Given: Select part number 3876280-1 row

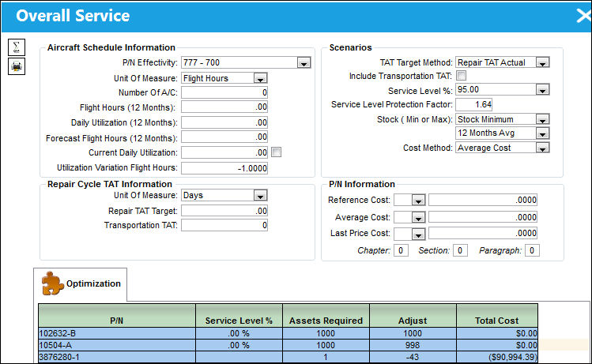Looking at the screenshot, I should click(288, 357).
